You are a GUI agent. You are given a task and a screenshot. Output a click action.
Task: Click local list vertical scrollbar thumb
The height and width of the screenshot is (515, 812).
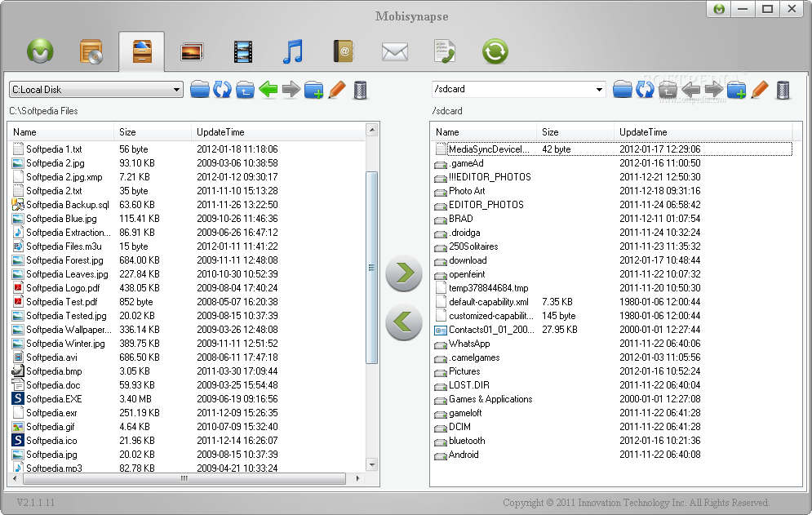[x=371, y=268]
